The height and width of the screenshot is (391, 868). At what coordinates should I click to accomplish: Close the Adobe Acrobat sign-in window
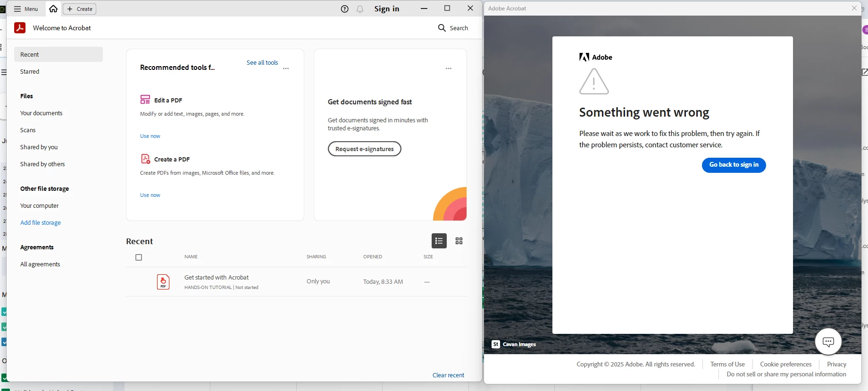[854, 8]
